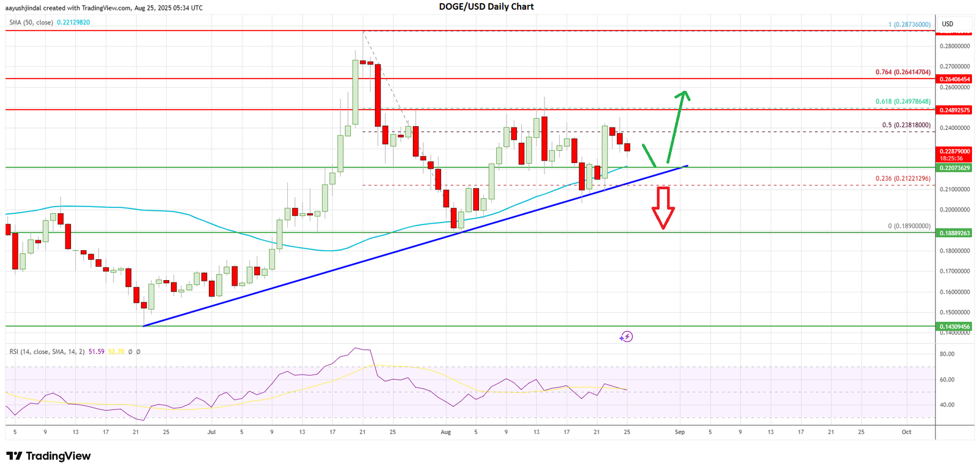
Task: Click the TradingView logo
Action: (48, 456)
